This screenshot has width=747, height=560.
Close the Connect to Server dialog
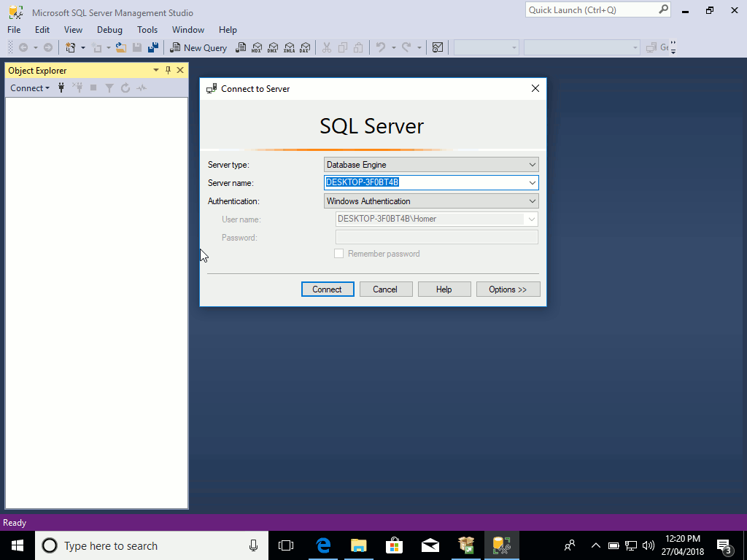coord(535,88)
